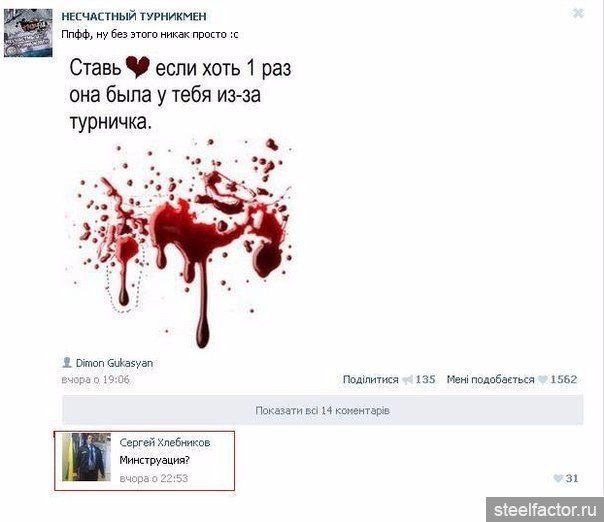This screenshot has height=522, width=604.
Task: Like the post via the heart icon beside 1562
Action: tap(543, 380)
